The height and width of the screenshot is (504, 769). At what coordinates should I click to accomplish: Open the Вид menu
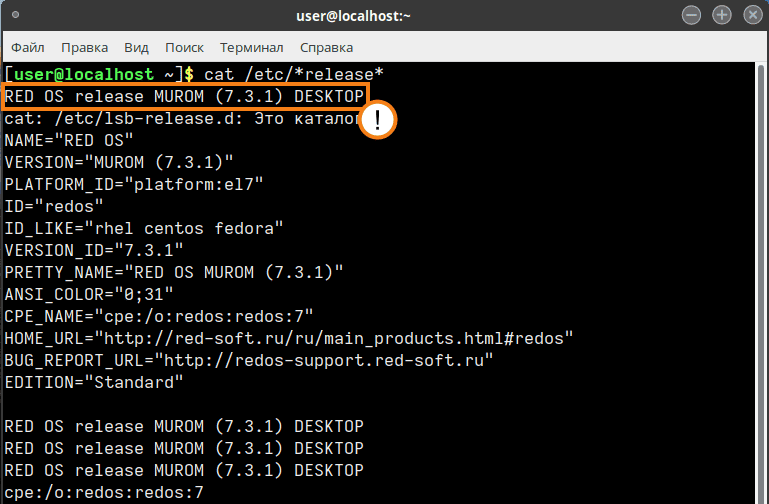tap(136, 48)
